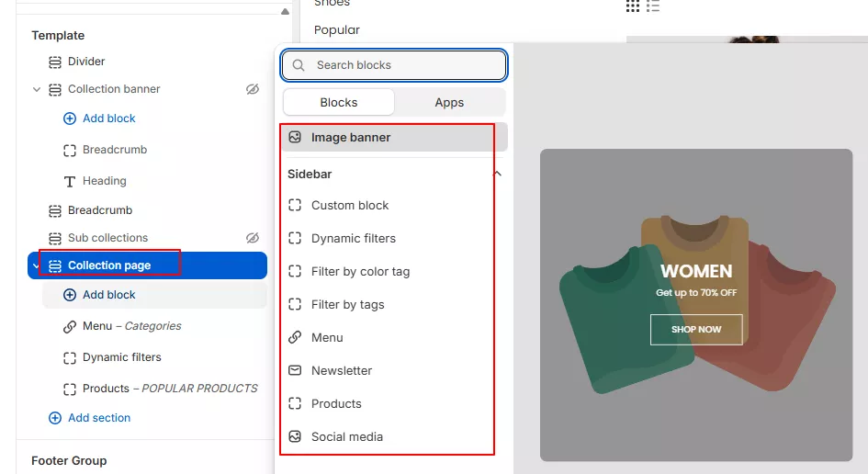Select Dynamic filters block from Sidebar list

click(353, 238)
